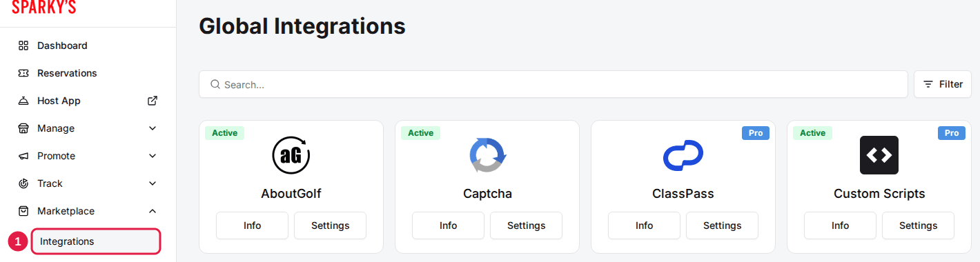This screenshot has height=262, width=980.
Task: Click Info on Captcha card
Action: (448, 225)
